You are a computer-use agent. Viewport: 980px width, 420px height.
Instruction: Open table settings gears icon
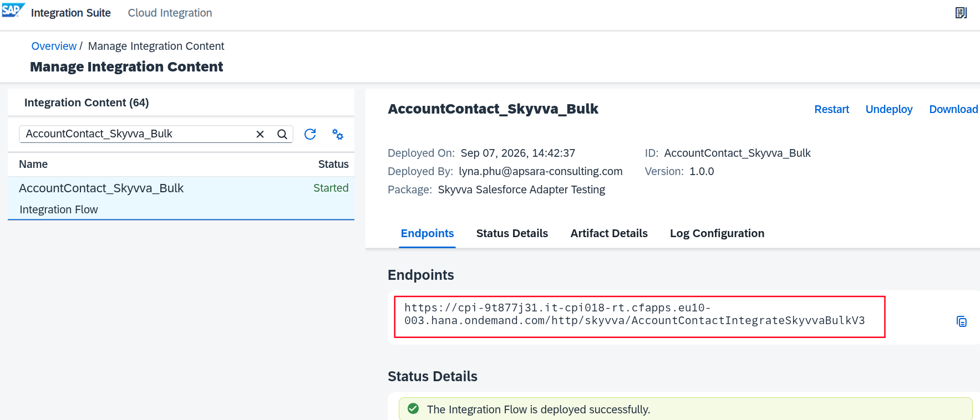[x=338, y=134]
